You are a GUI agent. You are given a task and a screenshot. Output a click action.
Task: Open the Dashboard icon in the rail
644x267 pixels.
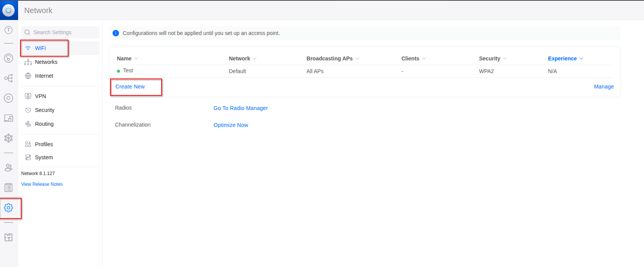(x=8, y=58)
